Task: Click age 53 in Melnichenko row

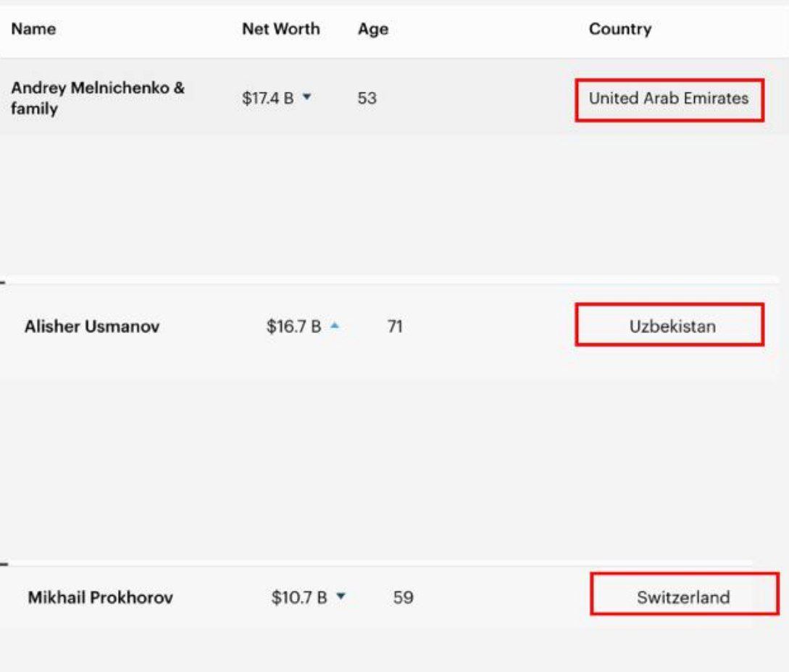Action: click(x=367, y=98)
